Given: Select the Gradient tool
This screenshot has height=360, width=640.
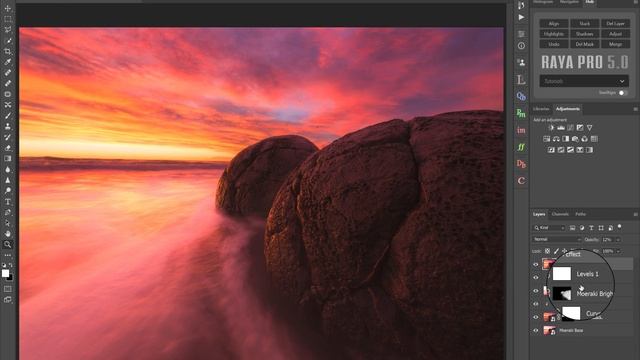Looking at the screenshot, I should [x=8, y=158].
